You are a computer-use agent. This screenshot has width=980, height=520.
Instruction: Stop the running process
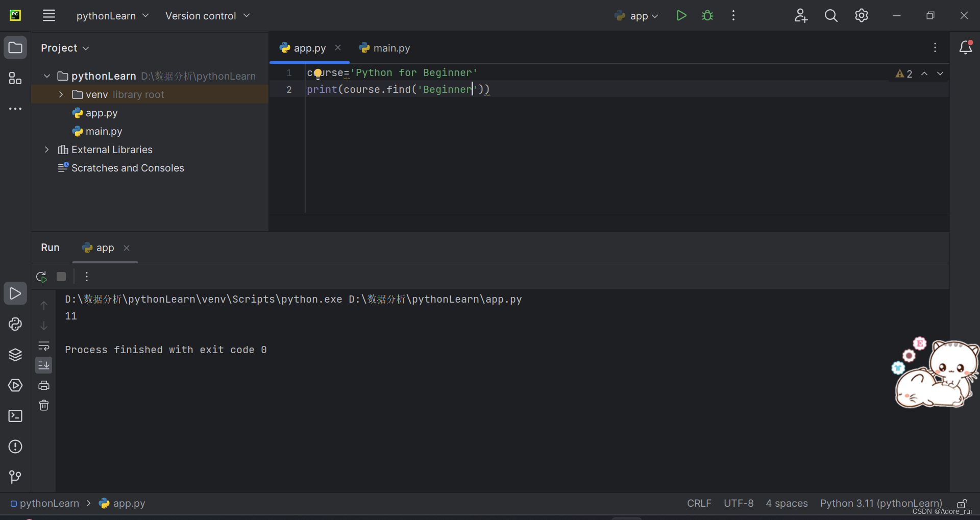coord(61,276)
